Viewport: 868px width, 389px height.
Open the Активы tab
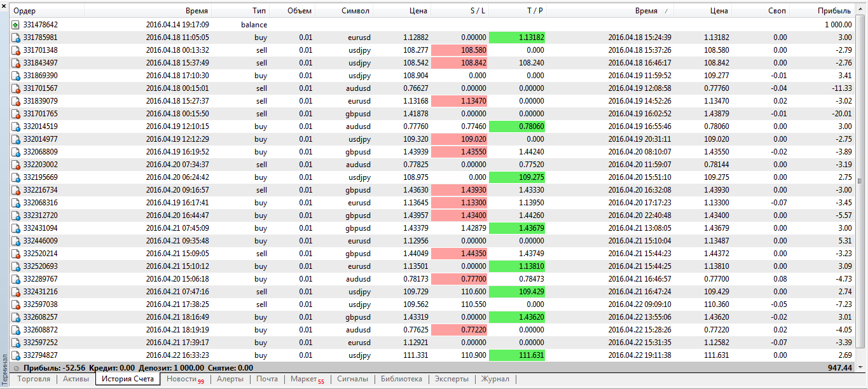coord(76,379)
